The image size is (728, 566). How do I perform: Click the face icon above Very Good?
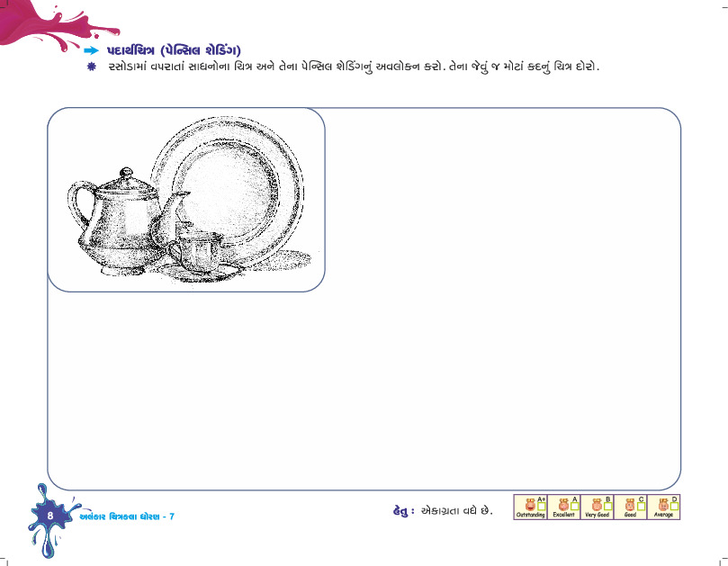[598, 504]
